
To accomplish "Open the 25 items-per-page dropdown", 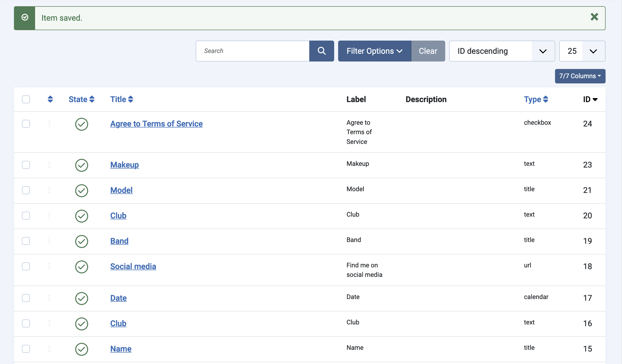I will click(582, 51).
